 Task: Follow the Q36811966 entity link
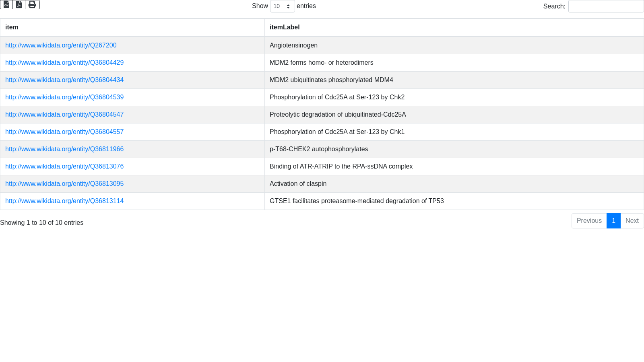pyautogui.click(x=64, y=149)
